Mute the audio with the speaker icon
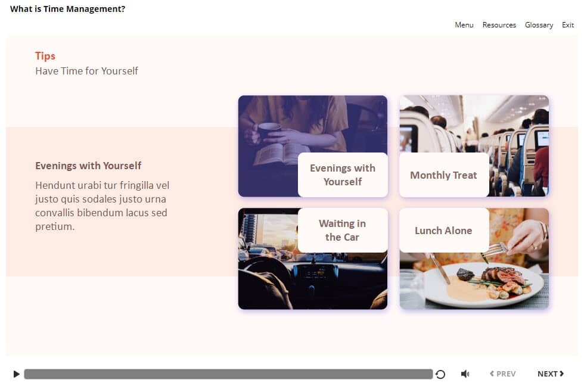The height and width of the screenshot is (392, 584). pyautogui.click(x=465, y=374)
